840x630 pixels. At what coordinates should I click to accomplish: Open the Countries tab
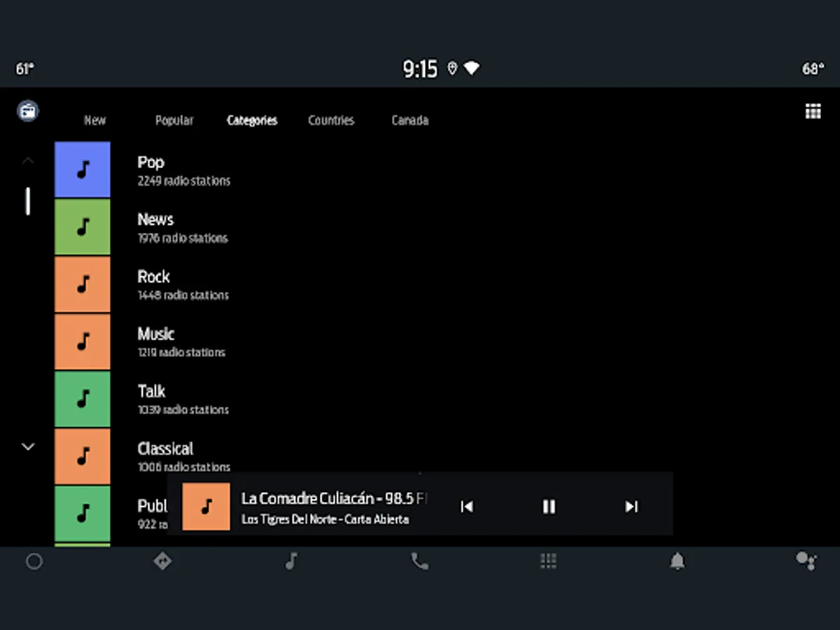click(x=331, y=120)
